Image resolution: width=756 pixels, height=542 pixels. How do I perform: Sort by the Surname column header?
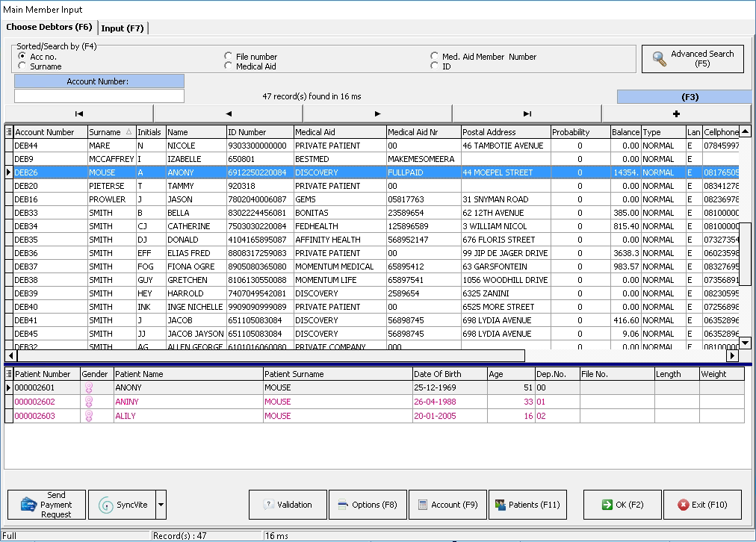[105, 132]
